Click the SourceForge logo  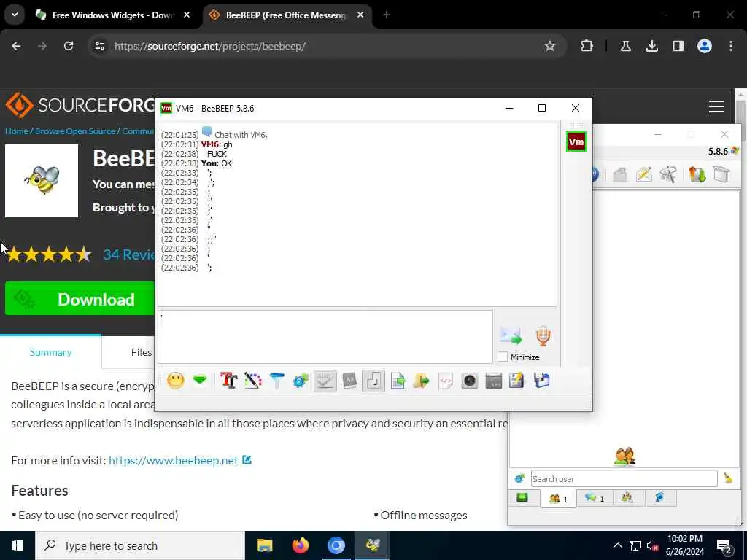(80, 105)
